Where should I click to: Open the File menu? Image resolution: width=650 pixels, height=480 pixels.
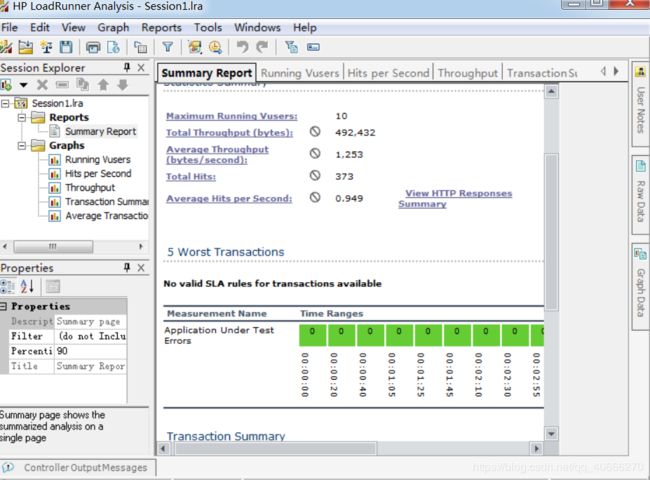(9, 28)
